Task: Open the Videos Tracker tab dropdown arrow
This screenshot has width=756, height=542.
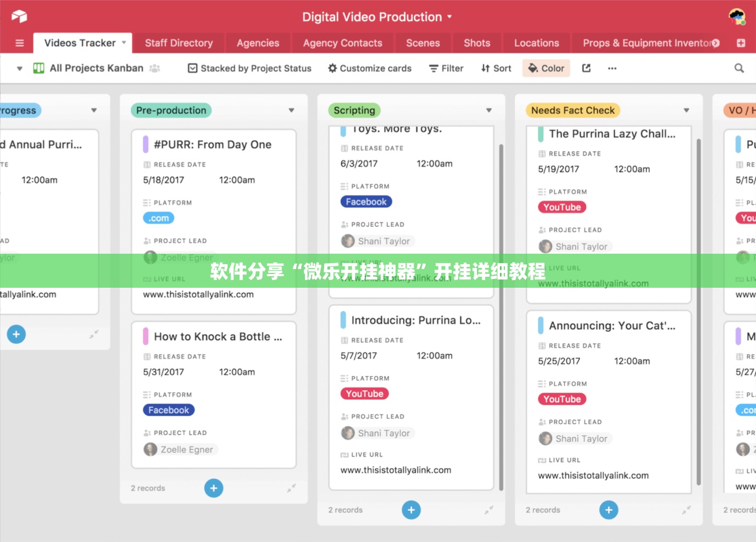Action: [124, 43]
